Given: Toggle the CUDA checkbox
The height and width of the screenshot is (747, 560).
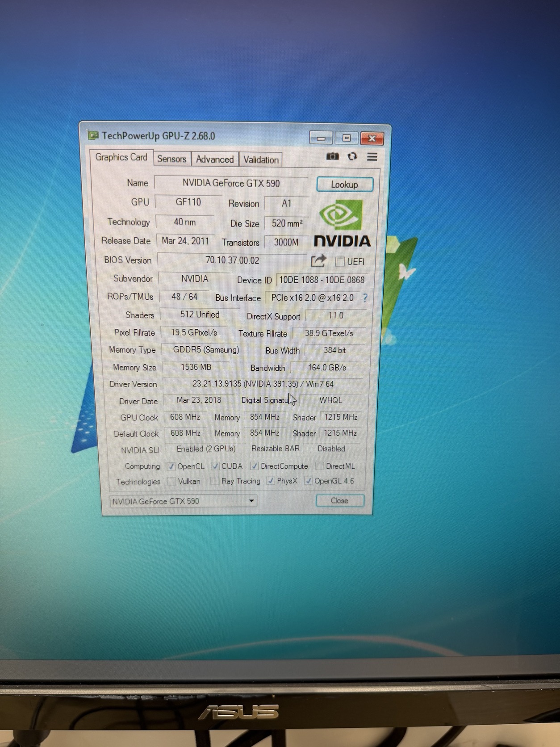Looking at the screenshot, I should (x=215, y=466).
